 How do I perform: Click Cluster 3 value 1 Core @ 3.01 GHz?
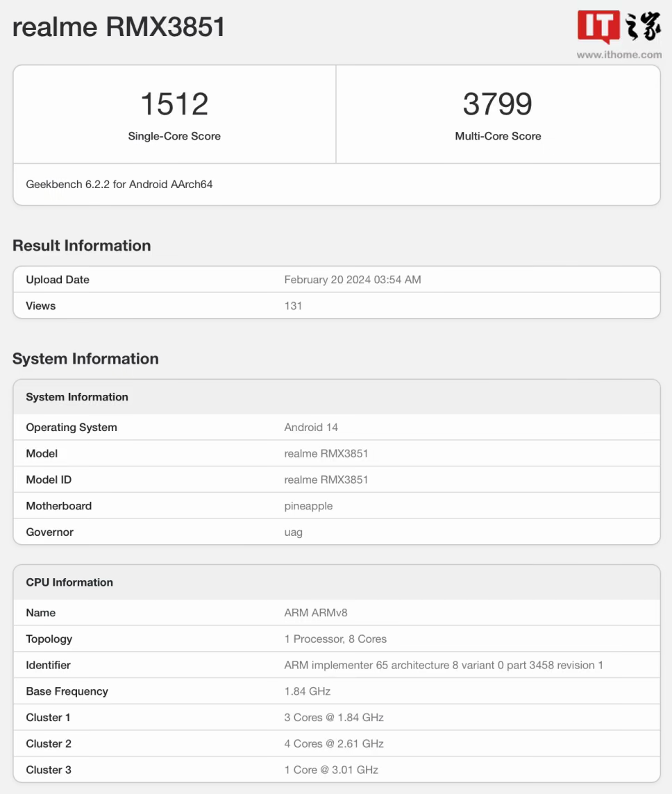(331, 770)
